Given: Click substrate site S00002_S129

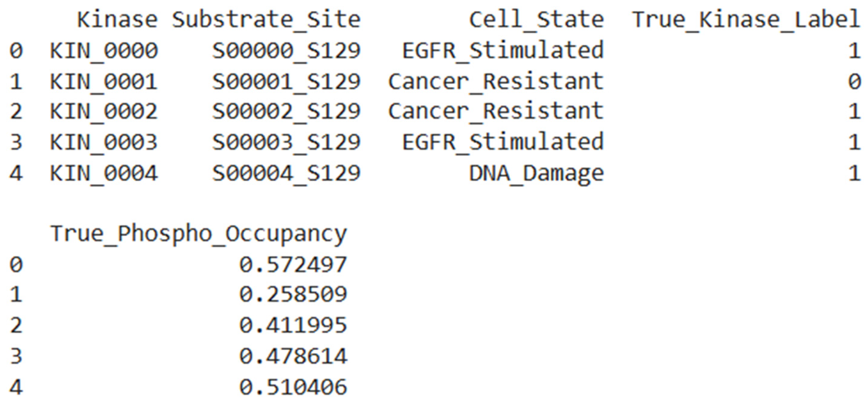Looking at the screenshot, I should click(287, 111).
